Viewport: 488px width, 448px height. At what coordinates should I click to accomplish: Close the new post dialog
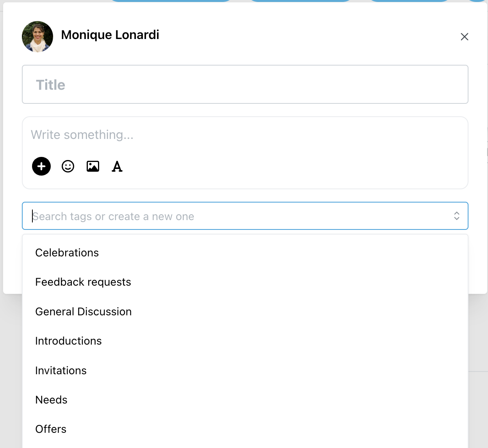[465, 37]
